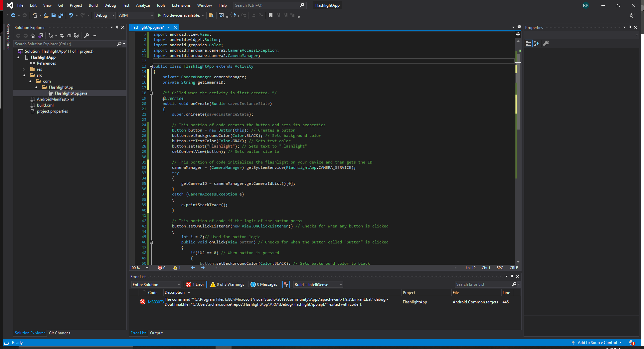Open the New Project toolbar icon
The height and width of the screenshot is (349, 644).
pyautogui.click(x=35, y=15)
